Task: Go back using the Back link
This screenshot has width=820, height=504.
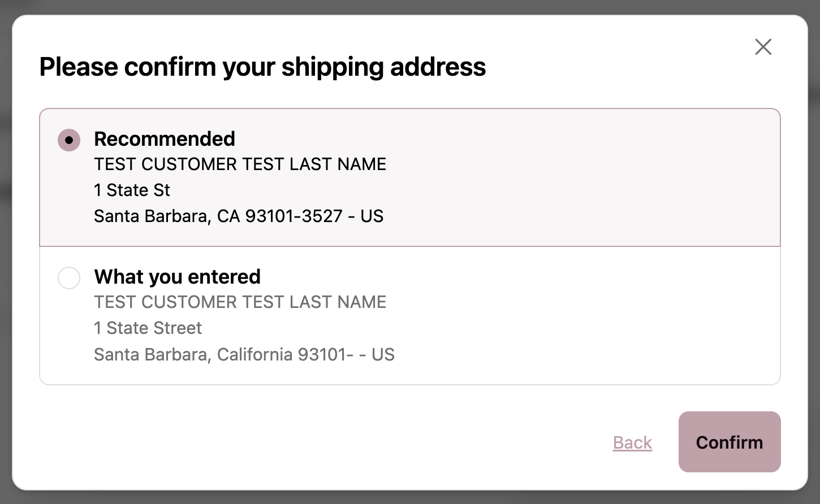Action: tap(632, 442)
